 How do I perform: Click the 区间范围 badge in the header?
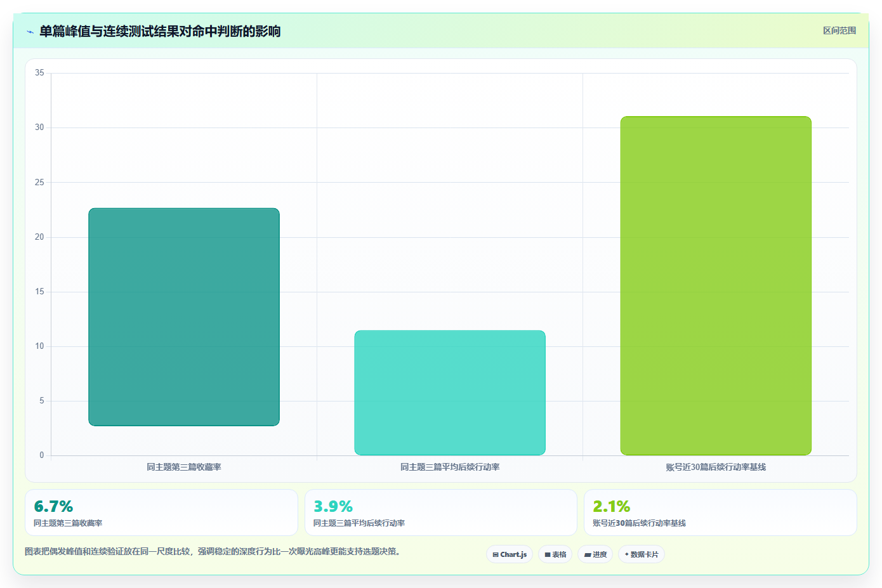[839, 30]
